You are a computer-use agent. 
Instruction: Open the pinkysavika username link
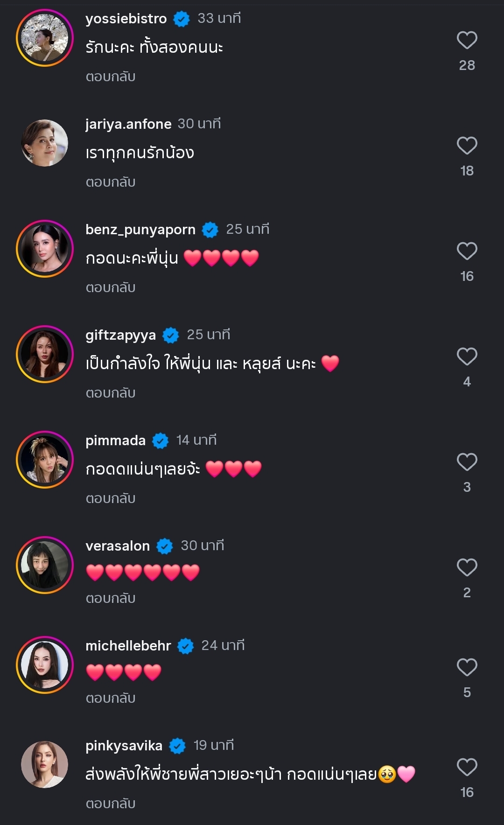coord(124,746)
